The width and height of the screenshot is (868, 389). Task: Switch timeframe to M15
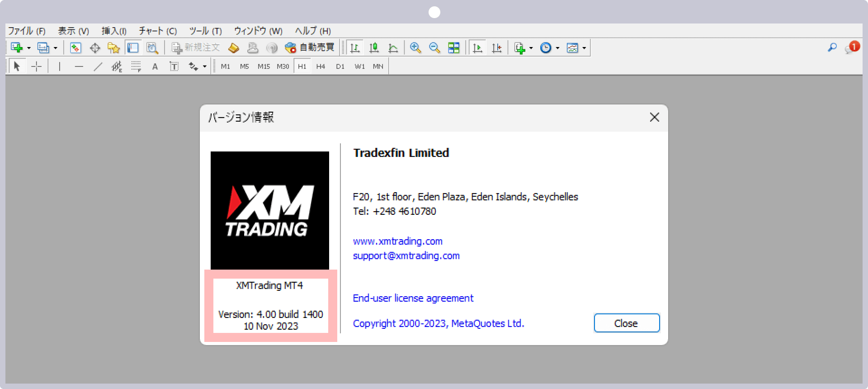264,66
